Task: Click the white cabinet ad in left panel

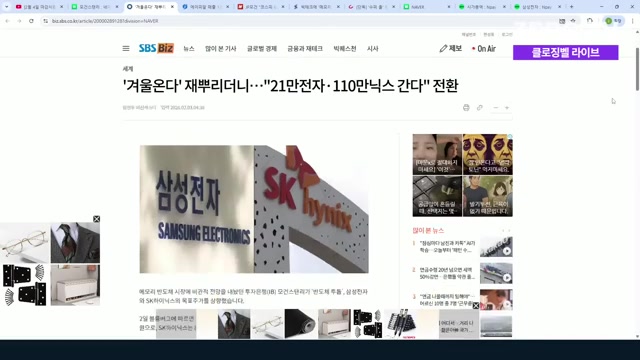Action: tap(75, 285)
